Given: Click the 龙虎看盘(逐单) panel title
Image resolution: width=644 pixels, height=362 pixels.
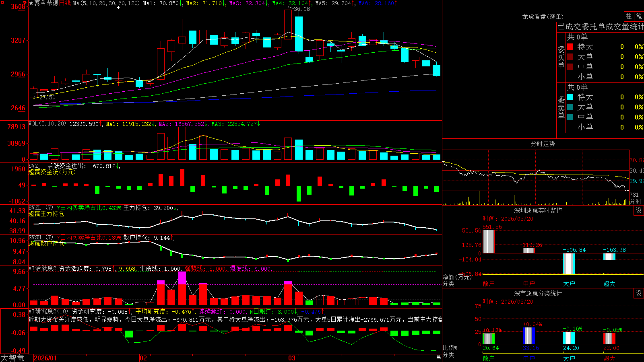Looking at the screenshot, I should pyautogui.click(x=543, y=16).
